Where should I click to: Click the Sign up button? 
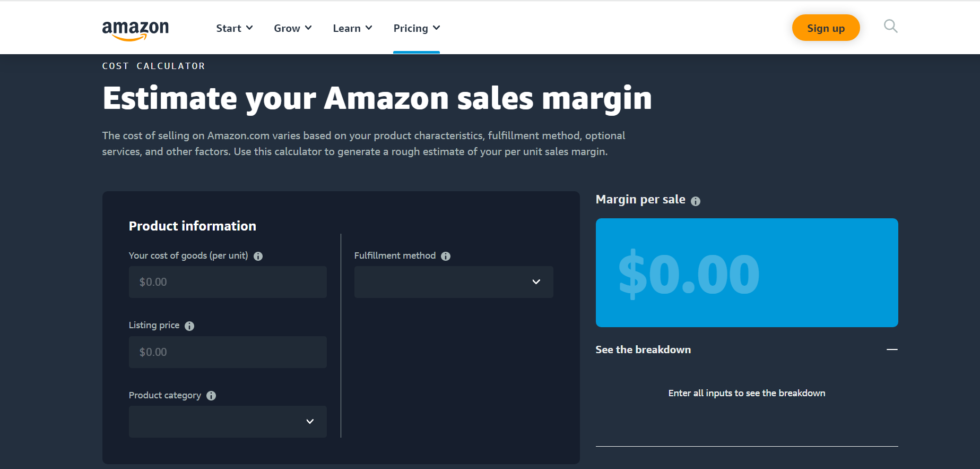click(826, 28)
